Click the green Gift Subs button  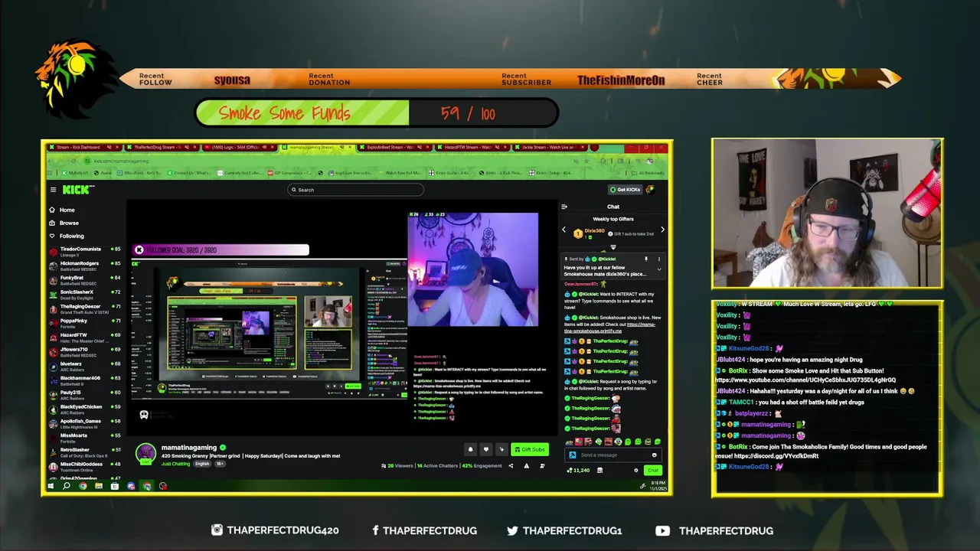530,449
